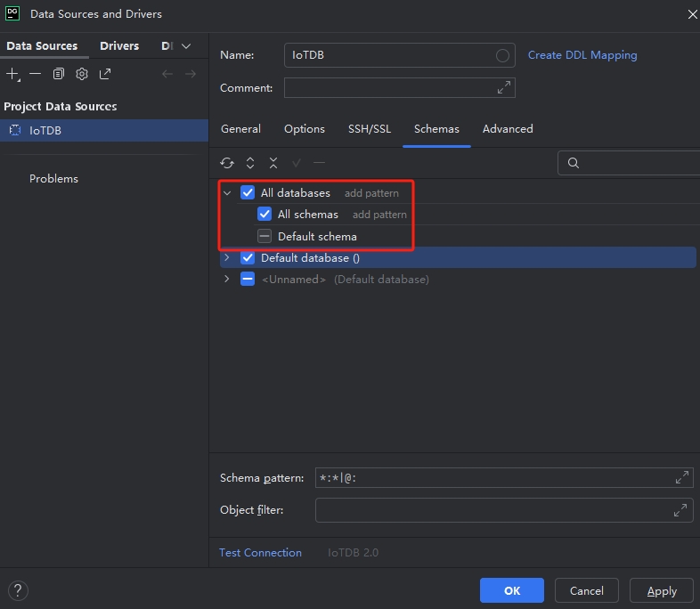Expand the Schema pattern field editor
Viewport: 700px width, 609px height.
tap(682, 478)
